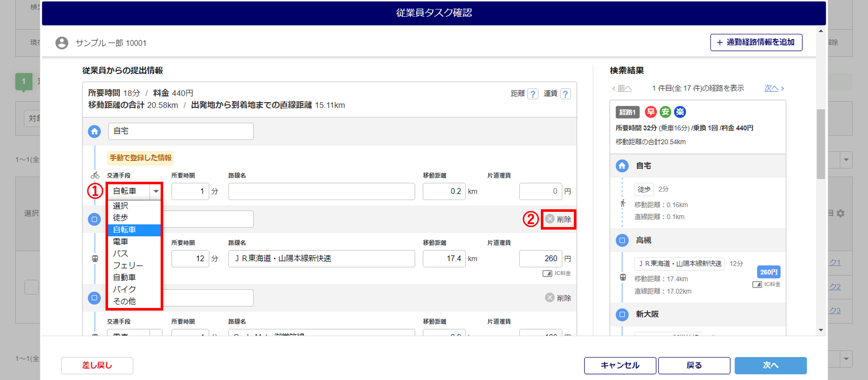The height and width of the screenshot is (380, 868).
Task: Delete the first station via 削除 button
Action: coord(558,219)
